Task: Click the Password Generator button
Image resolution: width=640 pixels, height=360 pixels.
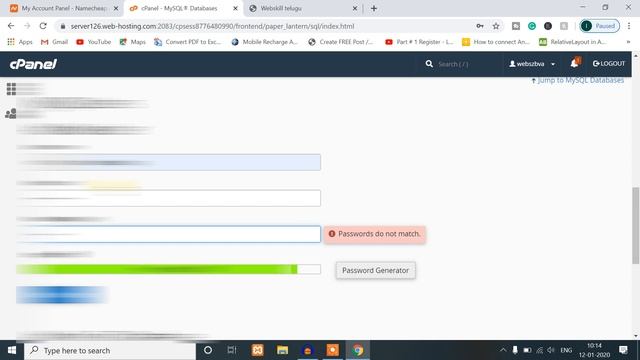Action: click(376, 270)
